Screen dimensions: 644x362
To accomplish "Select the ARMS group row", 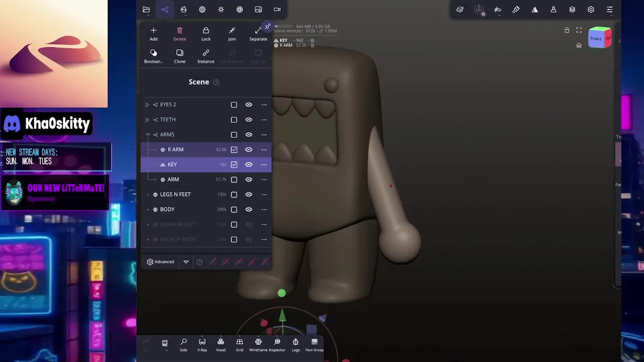I will coord(206,135).
